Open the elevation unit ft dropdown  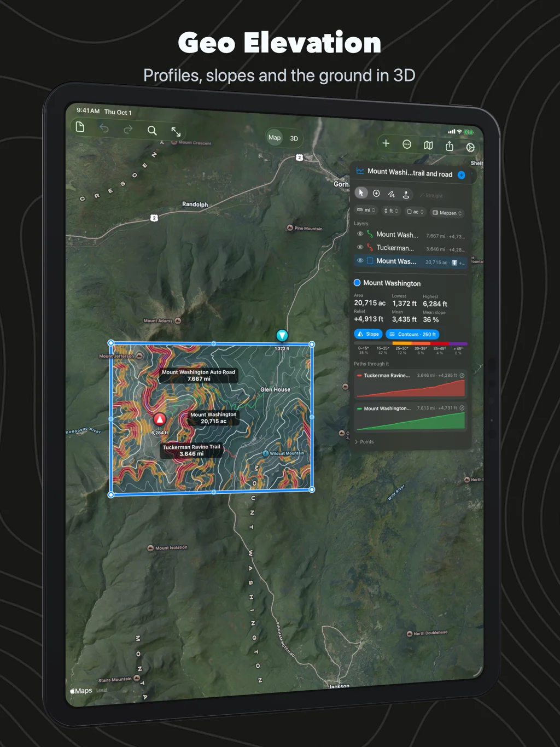(391, 211)
